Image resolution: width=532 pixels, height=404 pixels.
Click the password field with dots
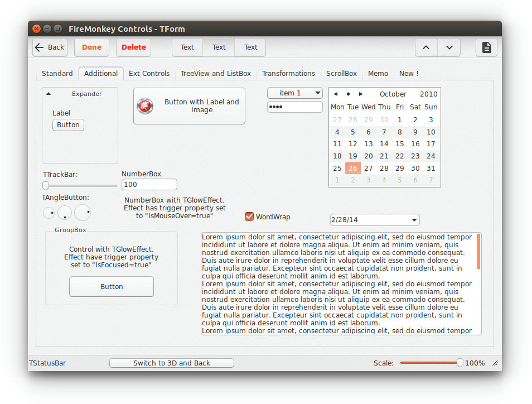click(x=295, y=107)
